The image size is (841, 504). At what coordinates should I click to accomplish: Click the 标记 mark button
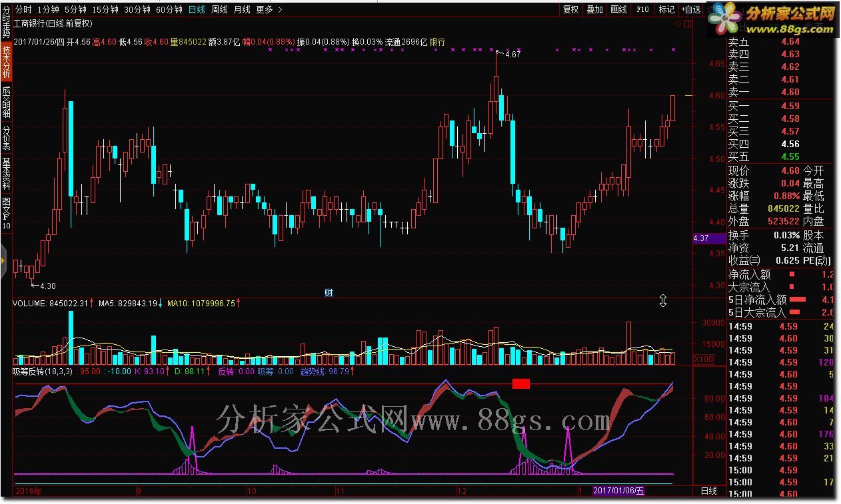coord(666,9)
